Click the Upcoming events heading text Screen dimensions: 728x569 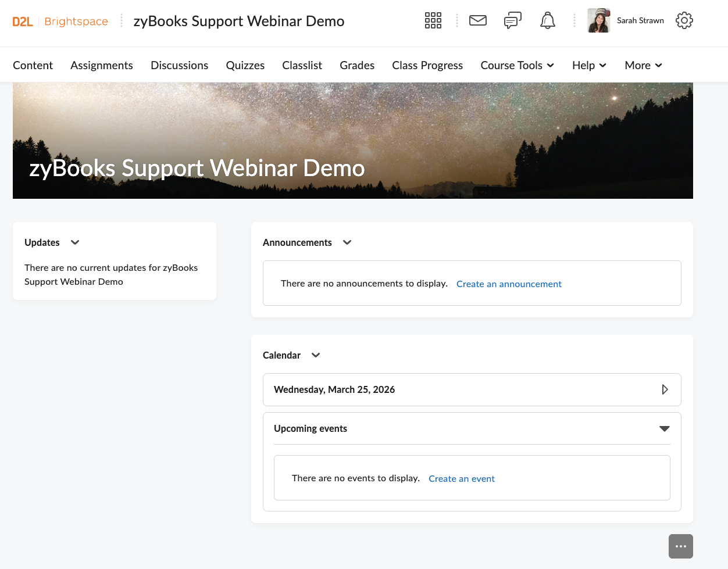[x=311, y=428]
